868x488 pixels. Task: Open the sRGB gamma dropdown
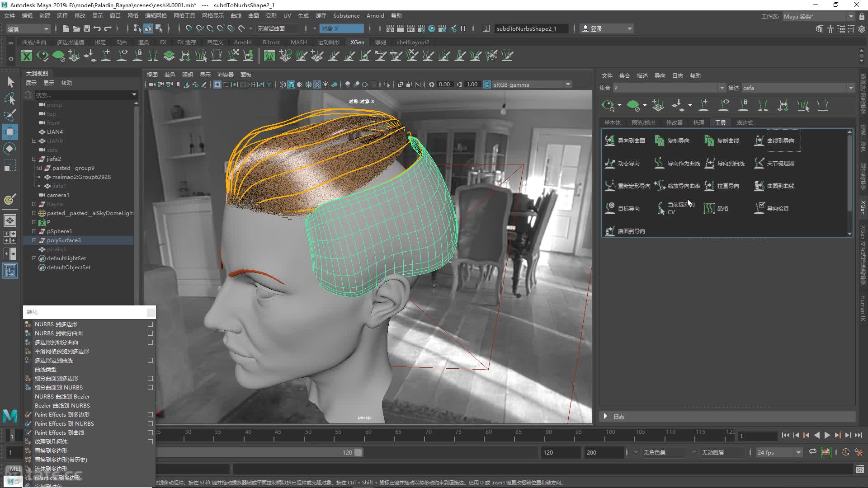tap(532, 84)
